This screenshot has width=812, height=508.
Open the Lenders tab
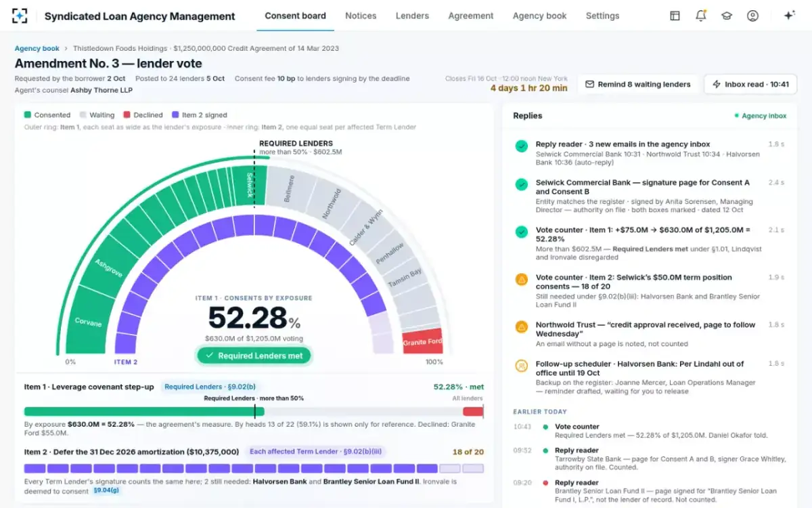412,16
